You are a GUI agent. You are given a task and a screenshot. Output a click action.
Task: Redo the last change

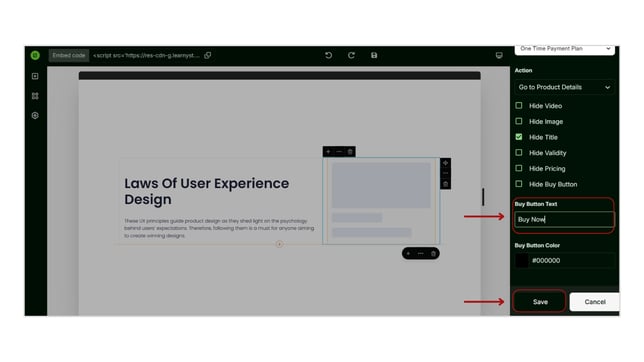click(351, 55)
